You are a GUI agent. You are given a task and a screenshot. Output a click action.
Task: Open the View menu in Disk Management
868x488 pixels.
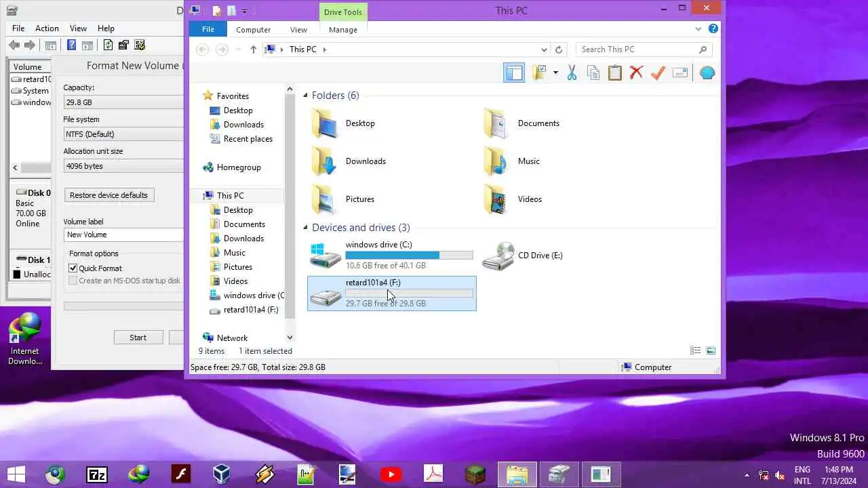point(78,28)
